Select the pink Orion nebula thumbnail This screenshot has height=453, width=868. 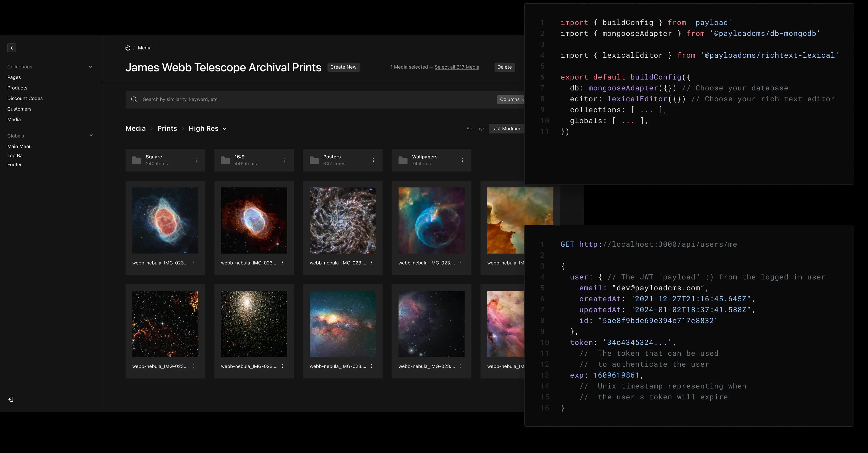click(x=506, y=324)
